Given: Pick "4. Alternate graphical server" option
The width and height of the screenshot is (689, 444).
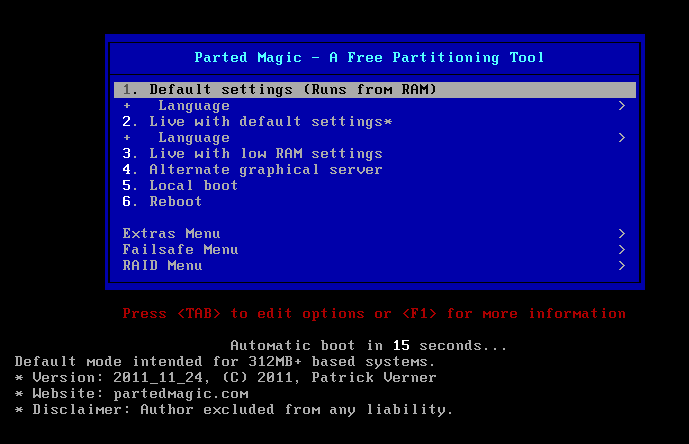Looking at the screenshot, I should (x=375, y=170).
